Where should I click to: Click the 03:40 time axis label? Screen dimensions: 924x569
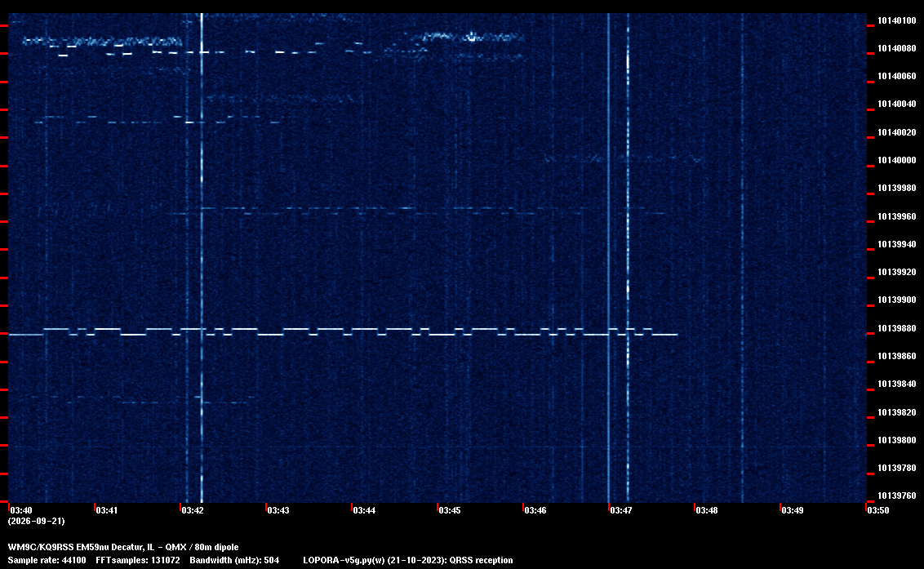[21, 510]
